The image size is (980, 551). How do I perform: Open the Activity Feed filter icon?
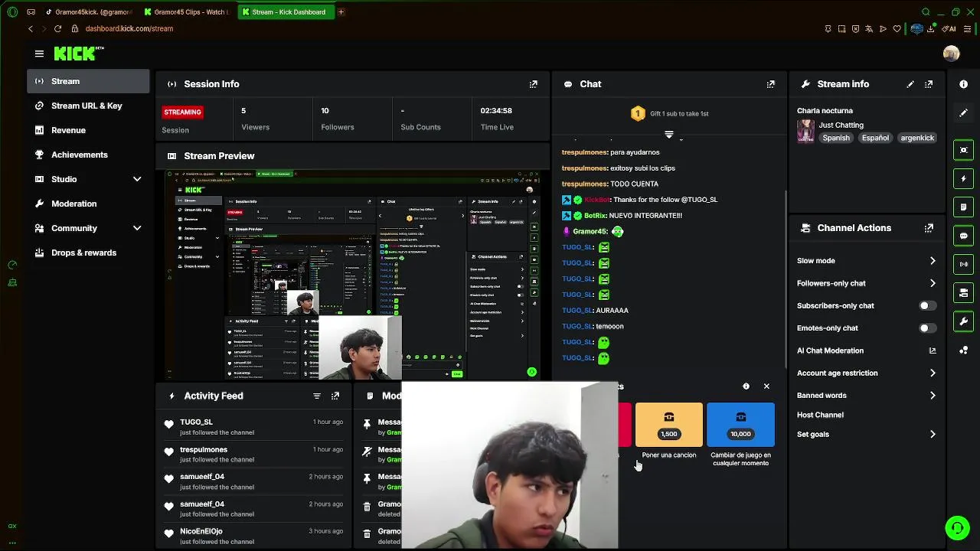[x=317, y=396]
